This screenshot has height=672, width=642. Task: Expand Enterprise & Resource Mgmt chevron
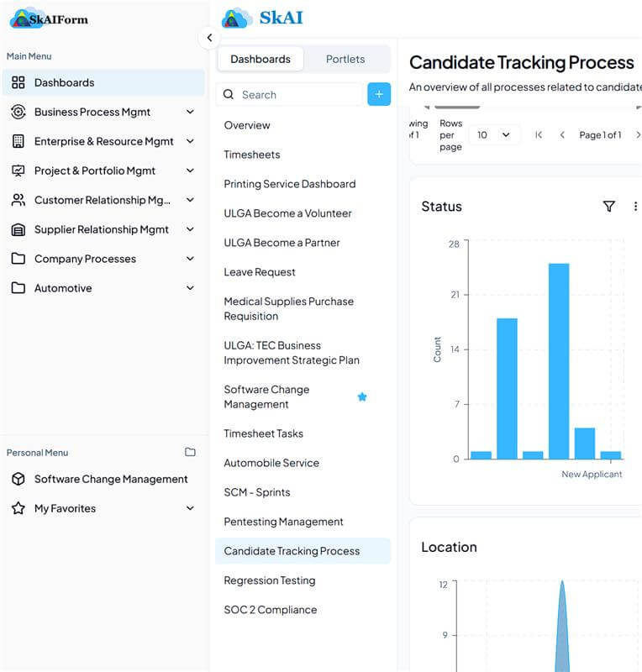coord(190,141)
